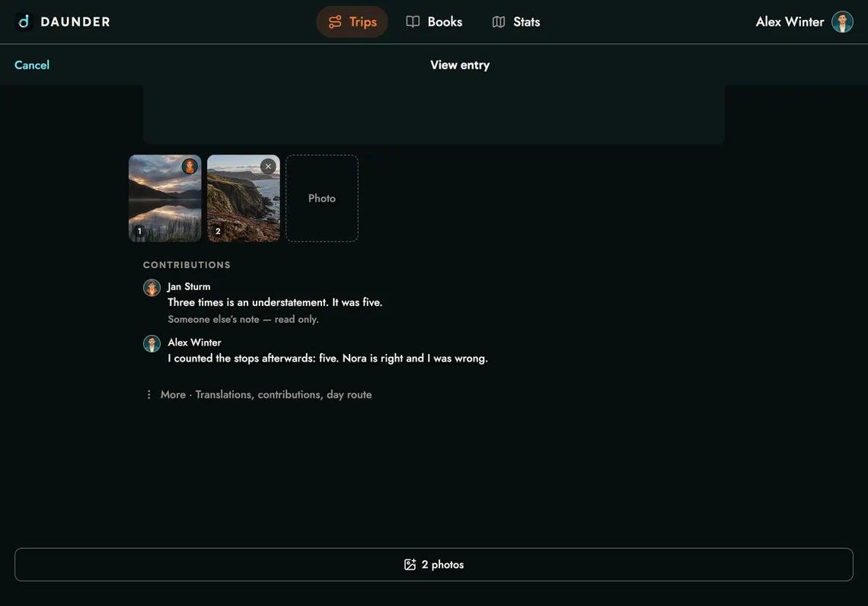Click the CONTRIBUTIONS section heading
This screenshot has width=868, height=606.
187,265
